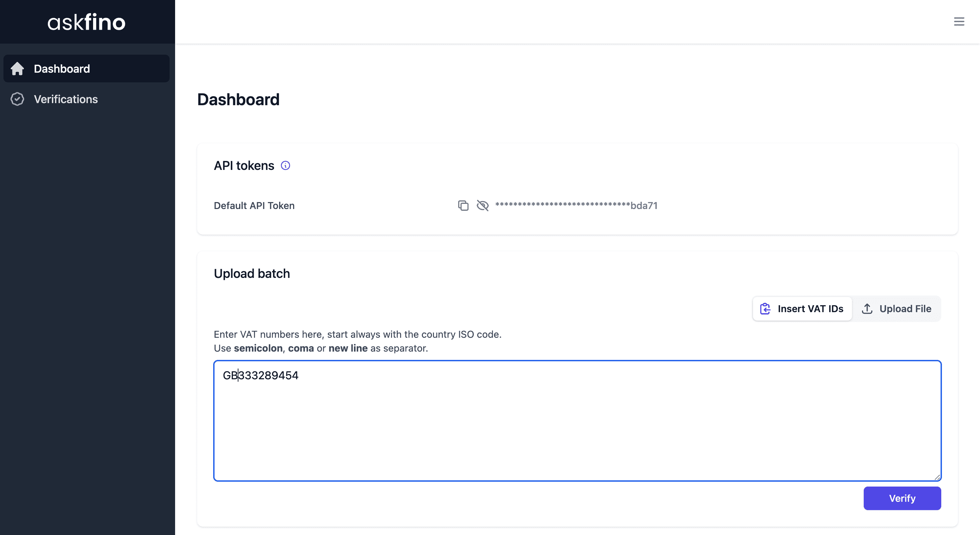Click the Dashboard home icon
The width and height of the screenshot is (980, 535).
[17, 69]
